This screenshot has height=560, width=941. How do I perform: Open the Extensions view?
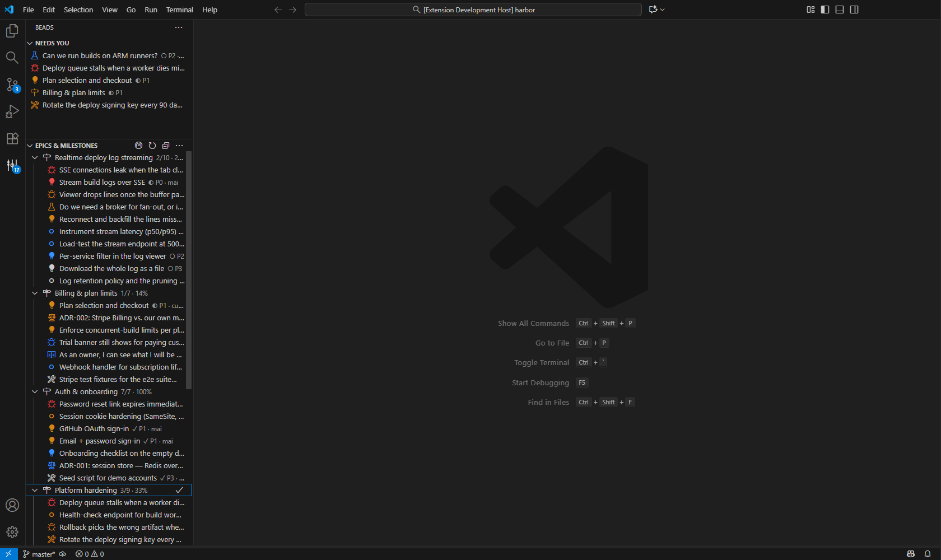(x=12, y=138)
